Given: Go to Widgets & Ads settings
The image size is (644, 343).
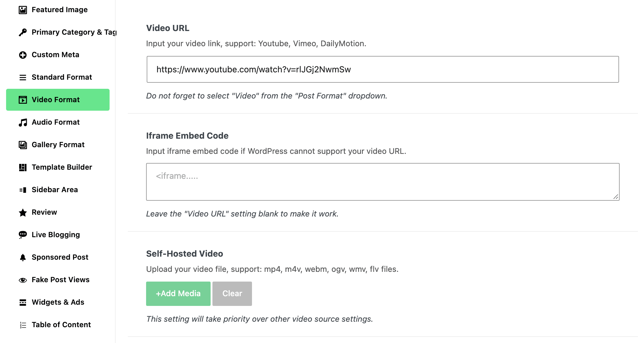Looking at the screenshot, I should pyautogui.click(x=58, y=302).
